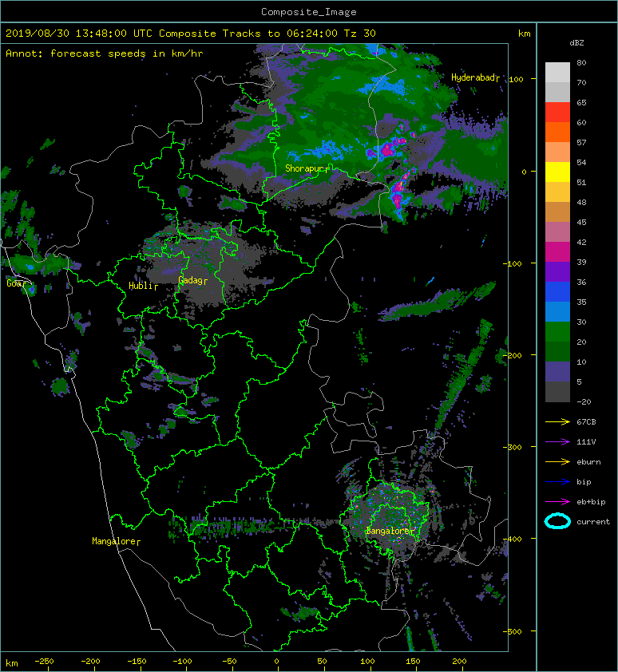
Task: Click the 2019/08/30 13:48:00 UTC timestamp text
Action: coord(79,33)
